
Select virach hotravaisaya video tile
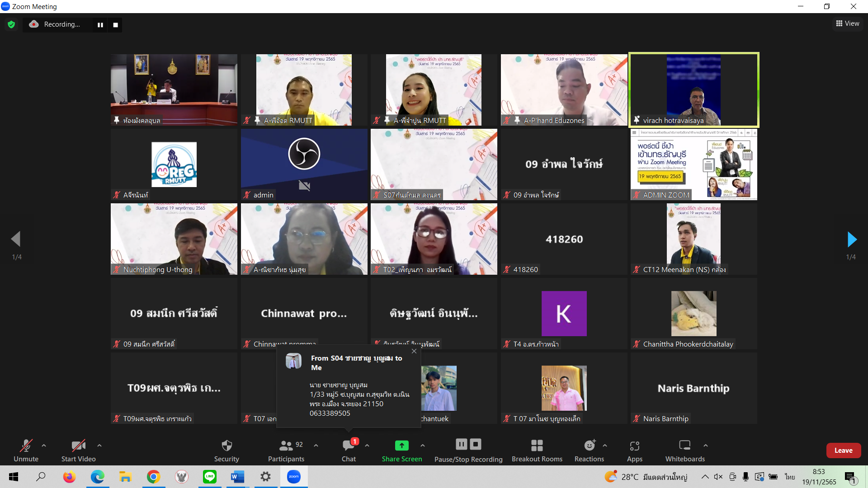tap(693, 89)
